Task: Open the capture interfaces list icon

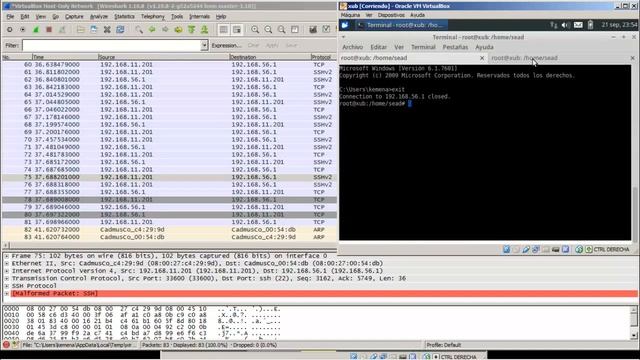Action: coord(9,29)
